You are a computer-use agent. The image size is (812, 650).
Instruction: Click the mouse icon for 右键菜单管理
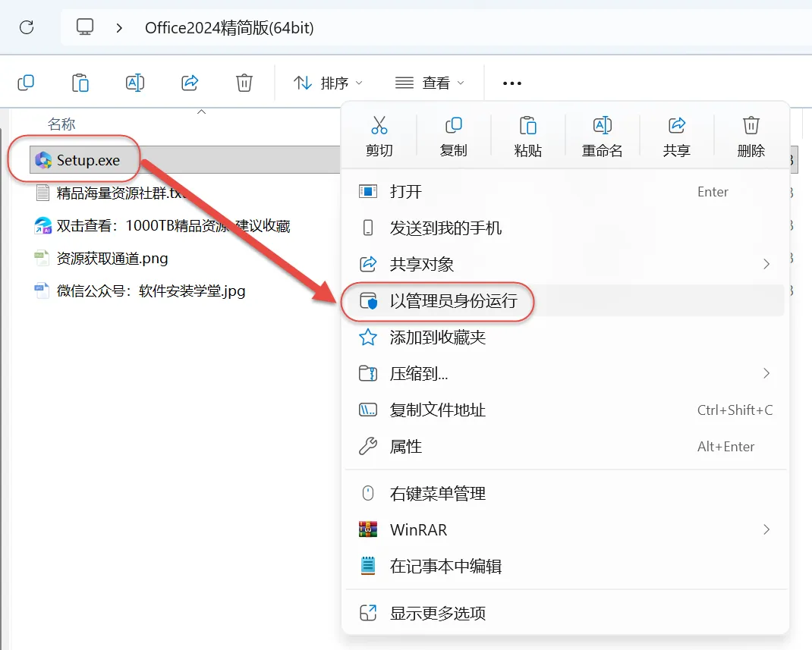click(x=368, y=493)
